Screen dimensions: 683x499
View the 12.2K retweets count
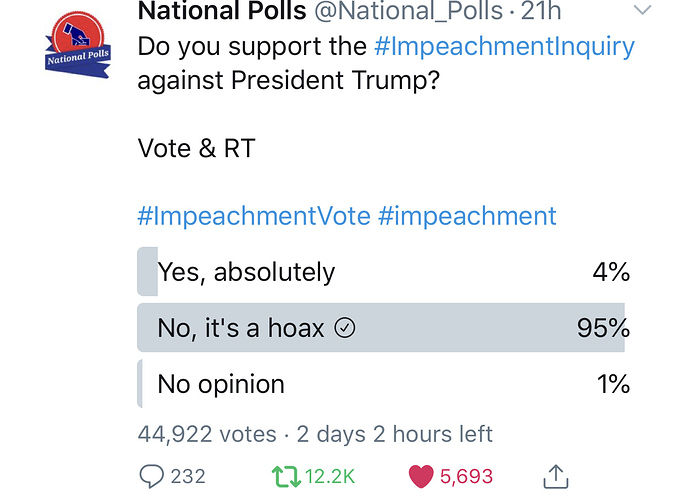tap(330, 476)
